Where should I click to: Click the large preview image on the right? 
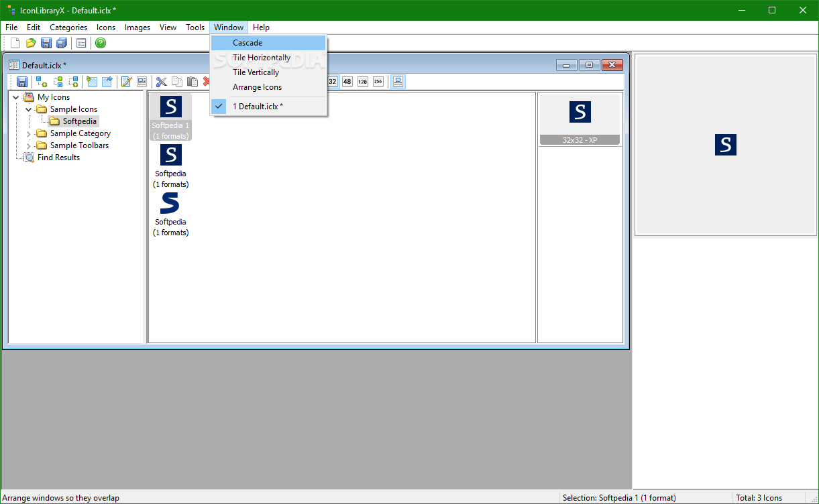tap(725, 145)
